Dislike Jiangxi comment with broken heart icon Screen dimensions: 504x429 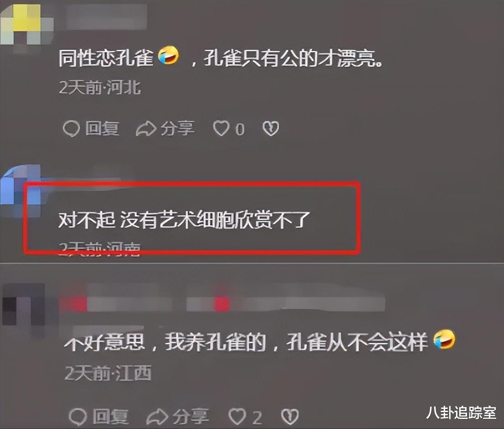289,417
